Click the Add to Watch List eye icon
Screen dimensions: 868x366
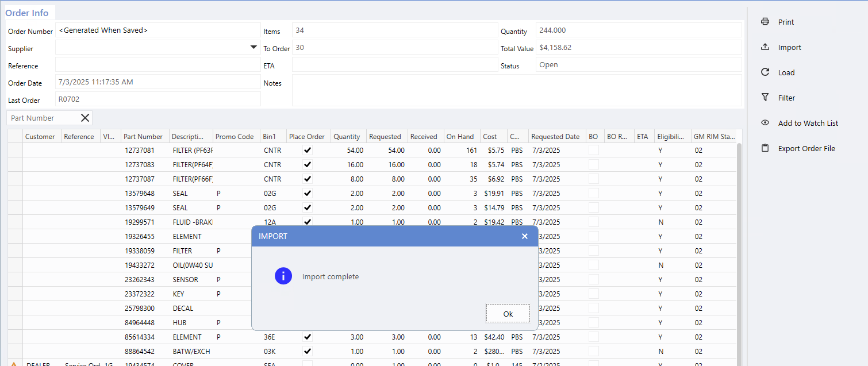pyautogui.click(x=765, y=123)
